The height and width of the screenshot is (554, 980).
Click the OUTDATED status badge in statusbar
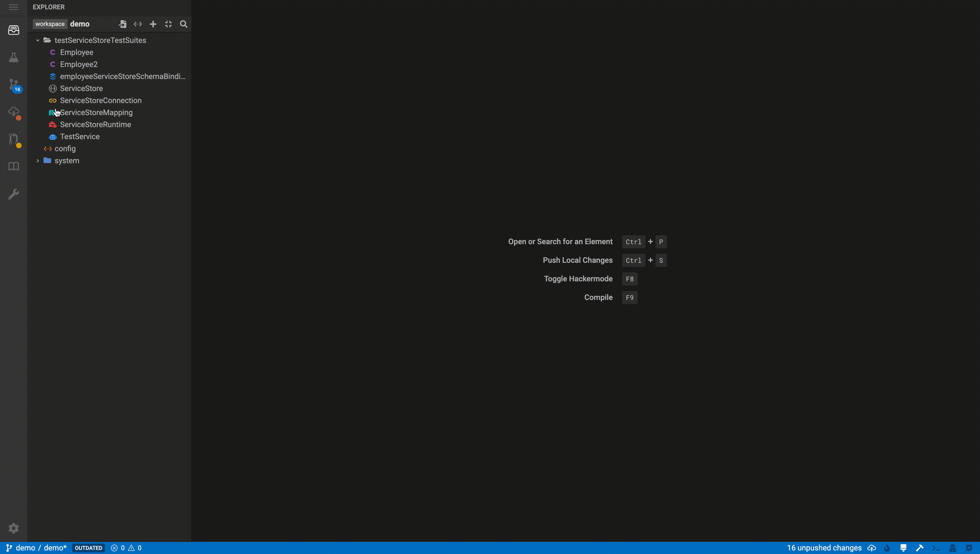pos(88,547)
